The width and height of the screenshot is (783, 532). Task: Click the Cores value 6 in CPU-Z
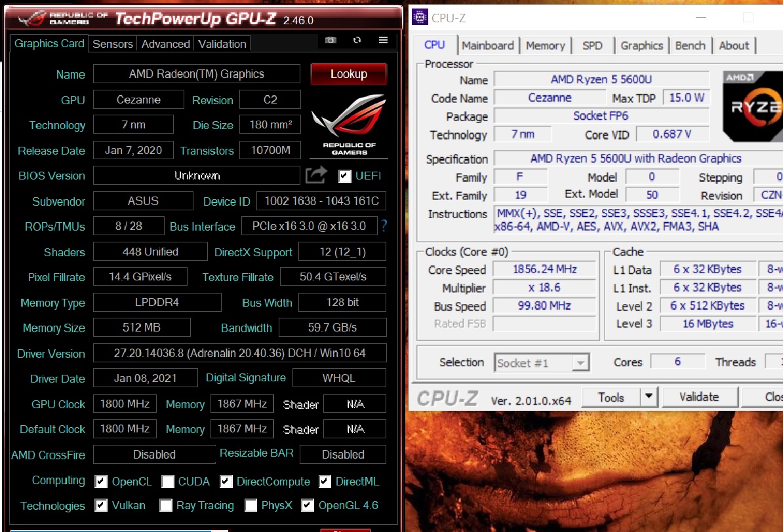pos(677,361)
